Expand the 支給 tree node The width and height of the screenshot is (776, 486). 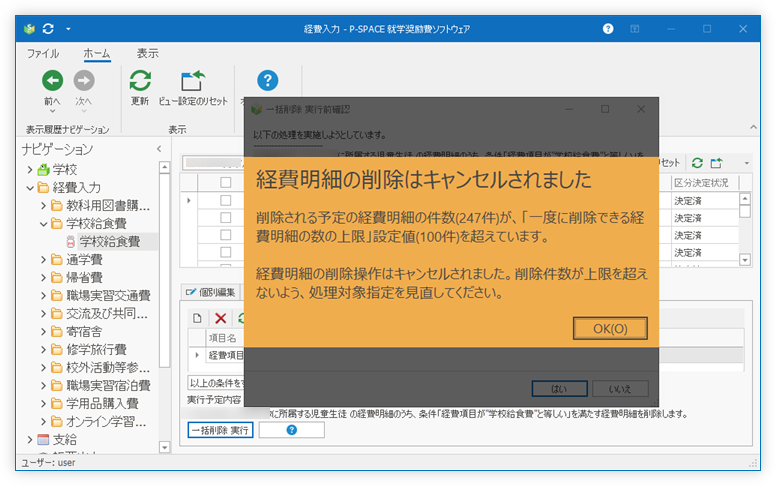(x=30, y=439)
